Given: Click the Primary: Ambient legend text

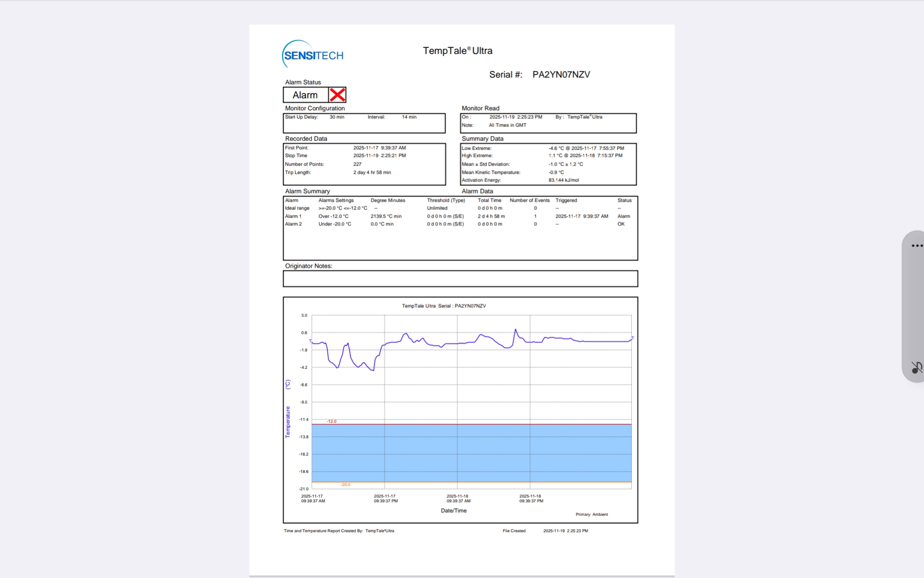Looking at the screenshot, I should pos(591,514).
